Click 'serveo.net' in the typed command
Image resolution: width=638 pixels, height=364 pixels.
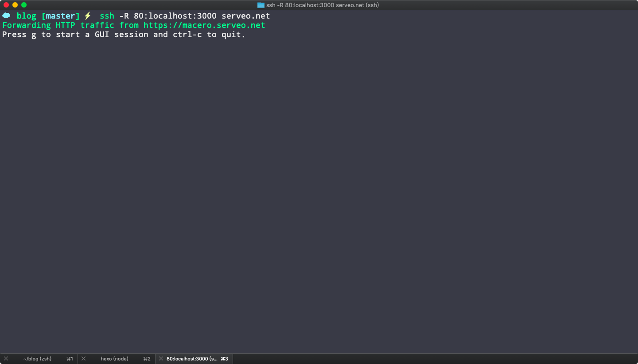click(x=245, y=16)
